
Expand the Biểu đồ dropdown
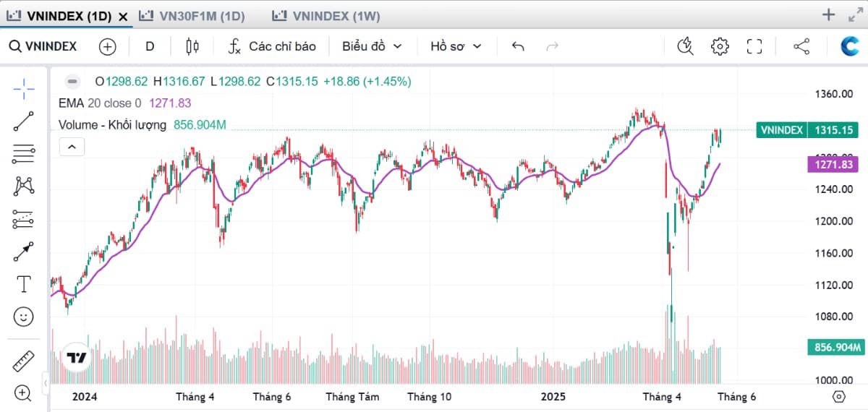point(372,46)
